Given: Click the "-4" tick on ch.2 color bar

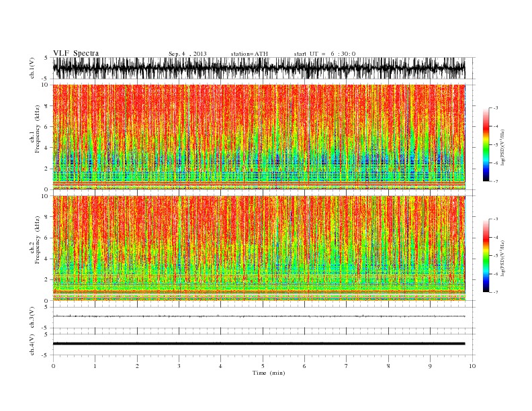Looking at the screenshot, I should [x=495, y=237].
